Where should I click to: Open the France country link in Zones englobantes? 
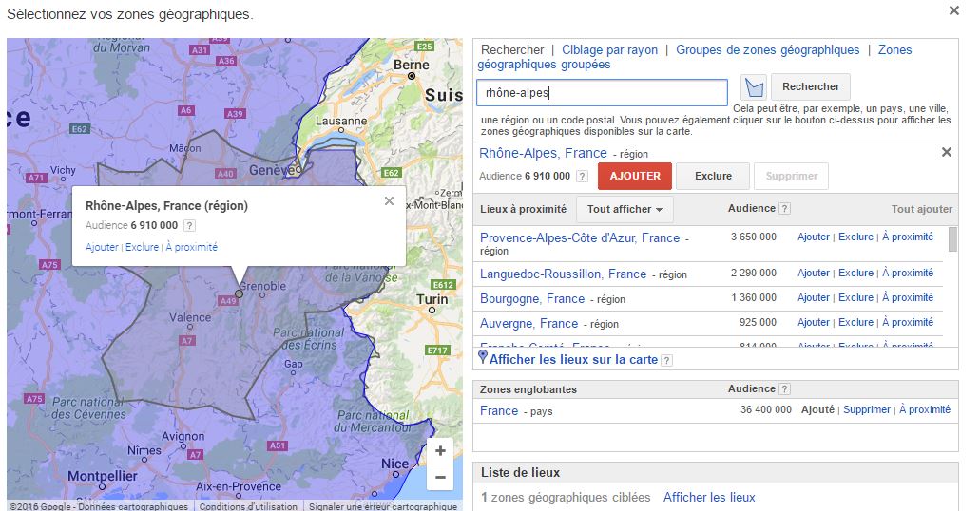tap(499, 411)
